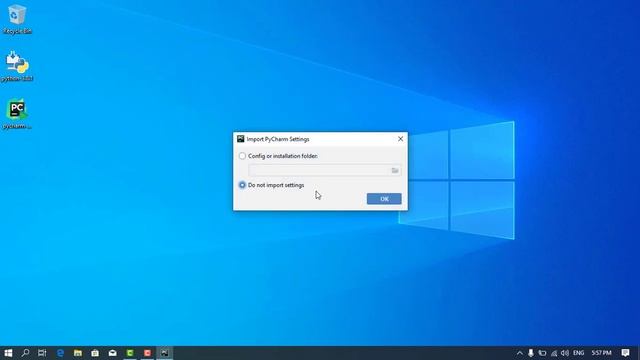Open the Windows Start menu
This screenshot has height=360, width=640.
click(8, 353)
